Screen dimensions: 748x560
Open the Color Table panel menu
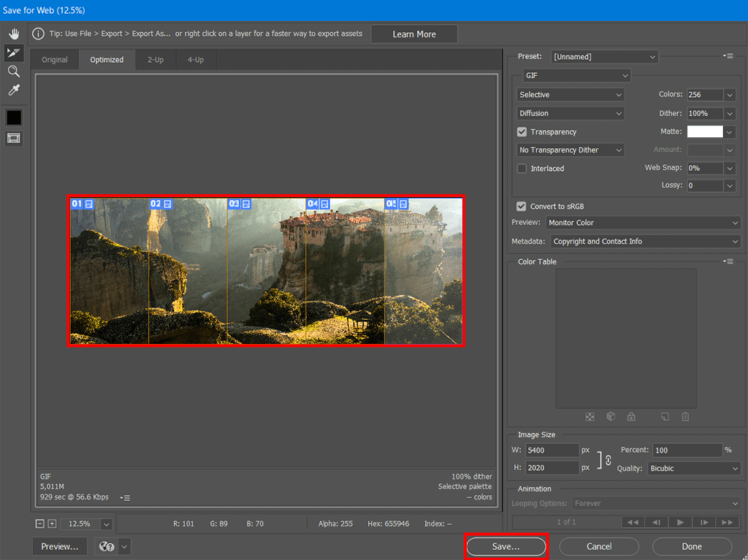click(x=728, y=261)
